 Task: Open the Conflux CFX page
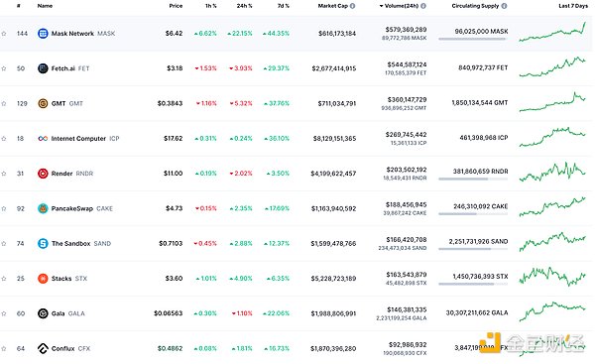point(71,348)
